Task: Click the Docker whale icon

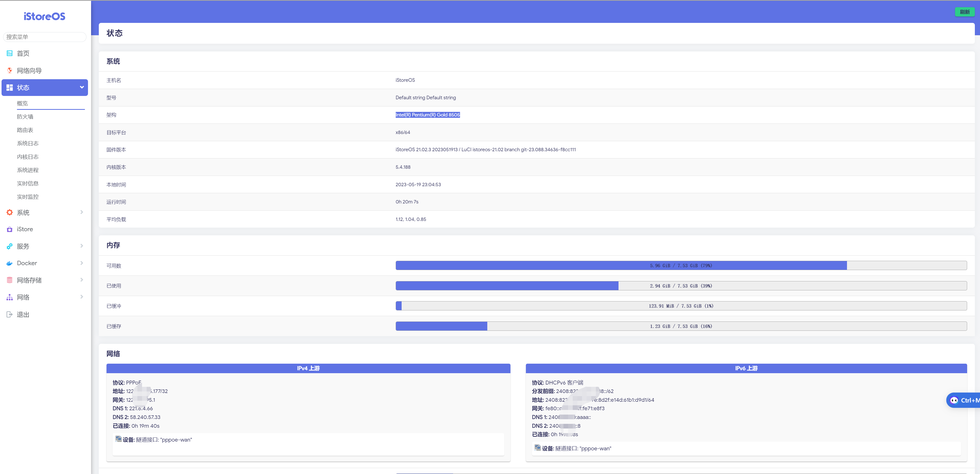Action: pyautogui.click(x=9, y=263)
